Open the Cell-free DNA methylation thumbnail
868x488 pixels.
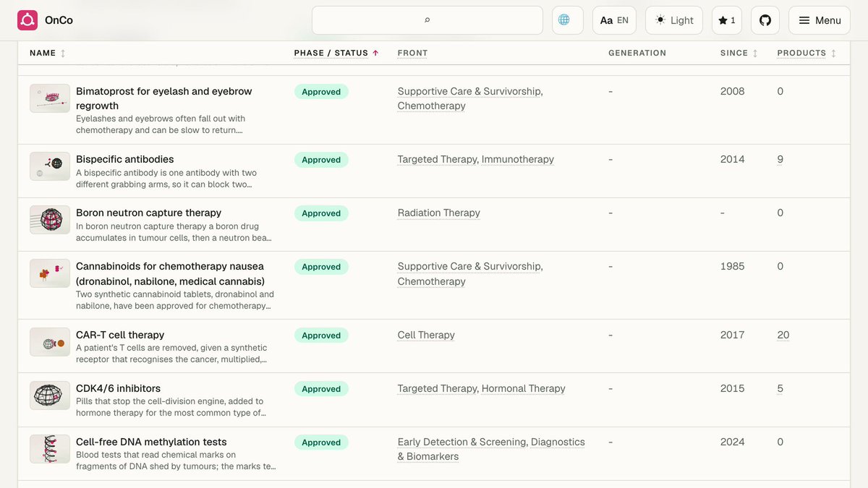(x=50, y=449)
